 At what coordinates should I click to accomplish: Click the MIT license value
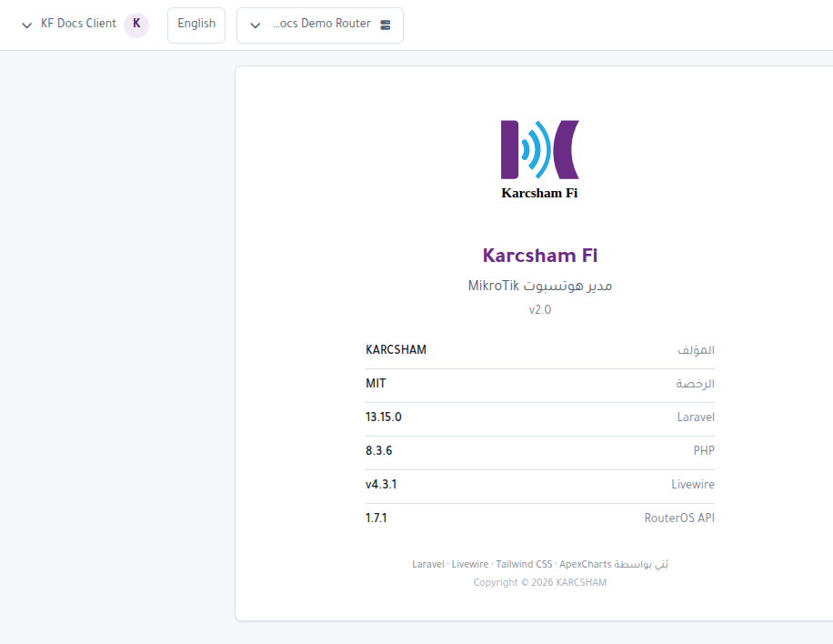(x=376, y=383)
